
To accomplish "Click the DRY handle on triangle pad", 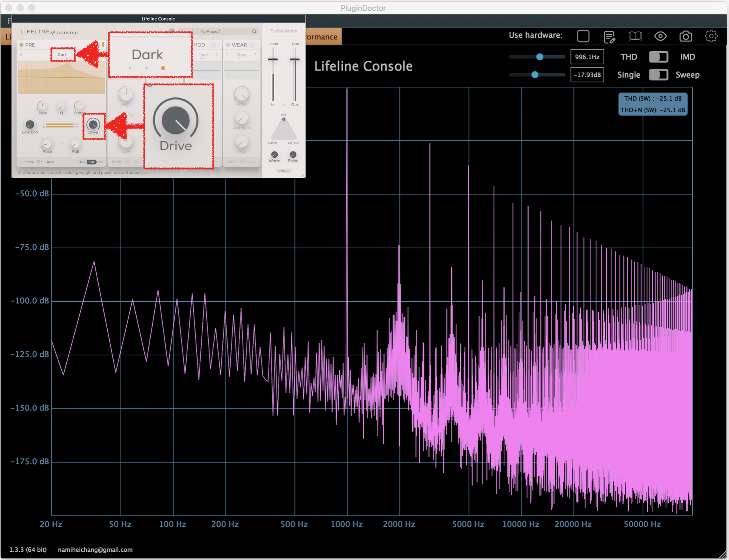I will click(x=284, y=119).
